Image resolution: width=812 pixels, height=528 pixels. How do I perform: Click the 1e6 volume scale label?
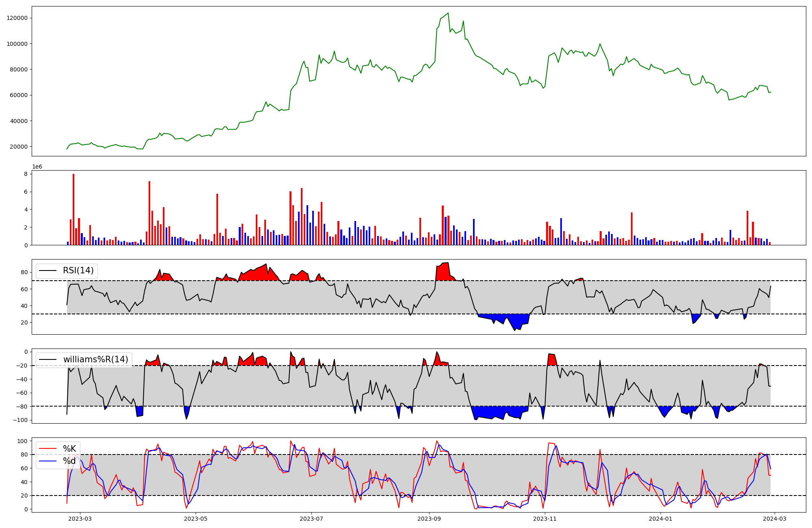tap(37, 167)
